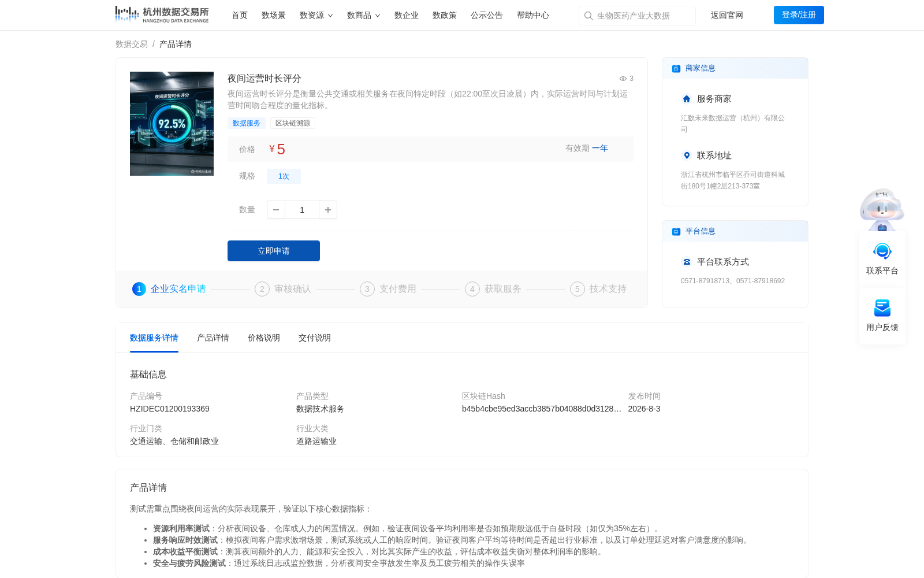Focus the 生物医药产业大数据 search box

[637, 16]
